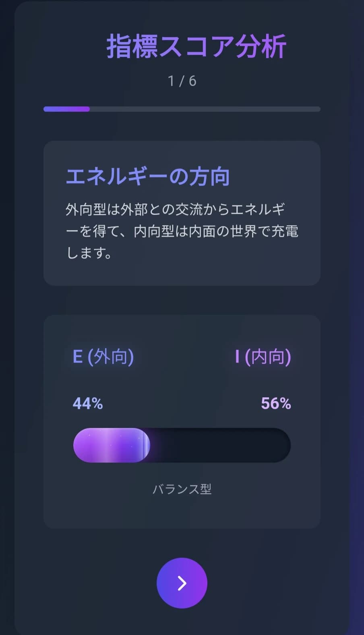364x635 pixels.
Task: Click the description paragraph about 外向型 and 内向型
Action: [181, 231]
